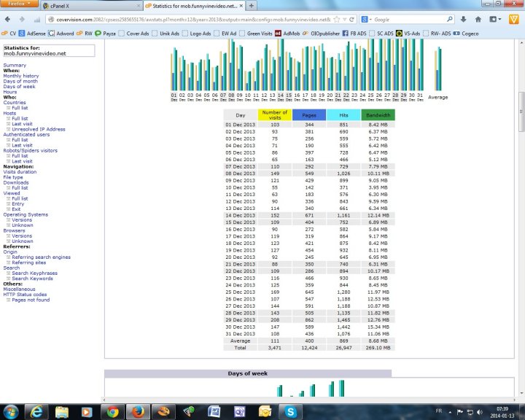
Task: Click the browser back arrow button
Action: pos(8,18)
